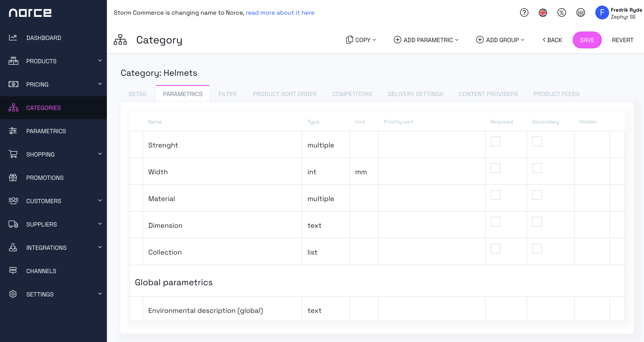Click the Dashboard icon in sidebar

coord(13,38)
